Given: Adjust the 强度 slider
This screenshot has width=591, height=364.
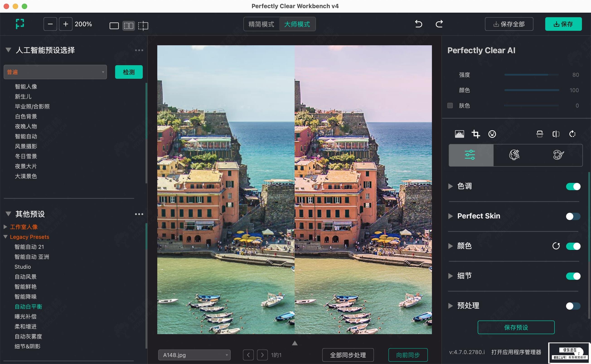Looking at the screenshot, I should click(x=531, y=75).
